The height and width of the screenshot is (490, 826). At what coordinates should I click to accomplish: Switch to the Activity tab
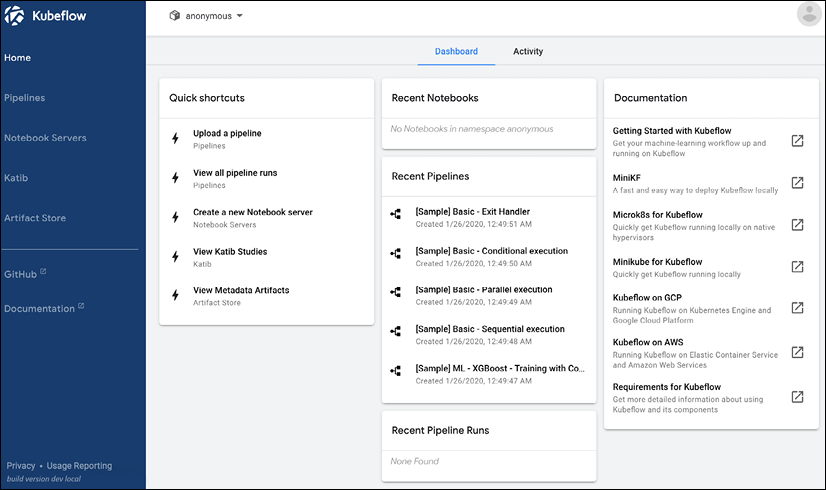coord(528,52)
